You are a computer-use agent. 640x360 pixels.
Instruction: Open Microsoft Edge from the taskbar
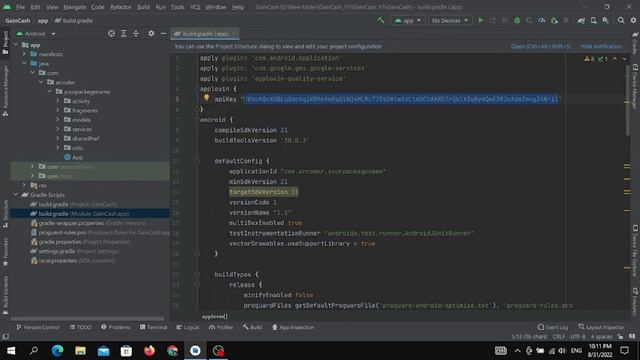(x=57, y=351)
